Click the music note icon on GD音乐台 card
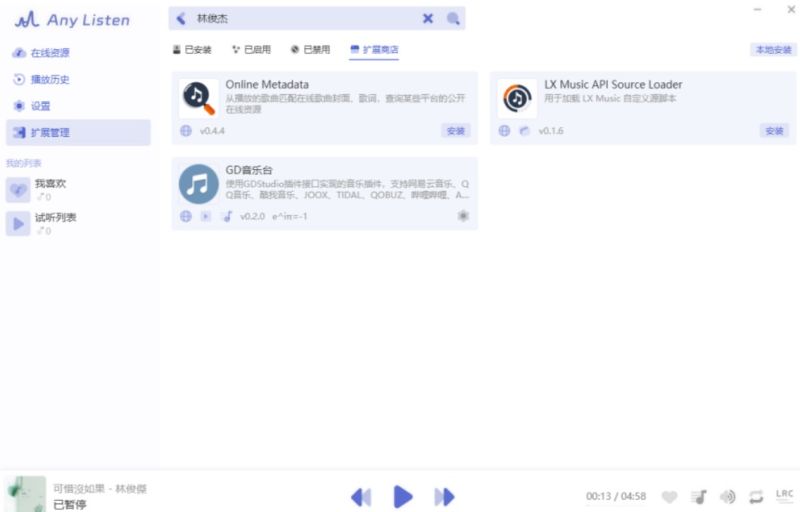This screenshot has height=512, width=800. click(x=228, y=217)
